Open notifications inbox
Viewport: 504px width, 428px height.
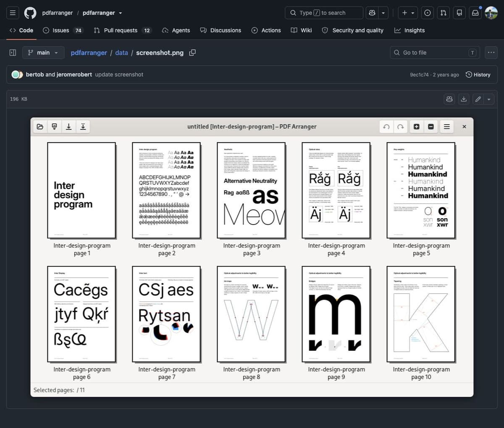[x=475, y=13]
